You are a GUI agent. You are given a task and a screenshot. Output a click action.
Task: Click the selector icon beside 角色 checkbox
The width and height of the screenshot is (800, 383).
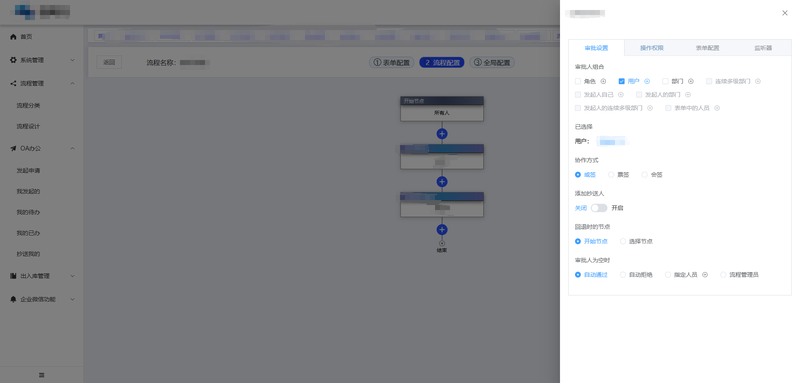[603, 81]
